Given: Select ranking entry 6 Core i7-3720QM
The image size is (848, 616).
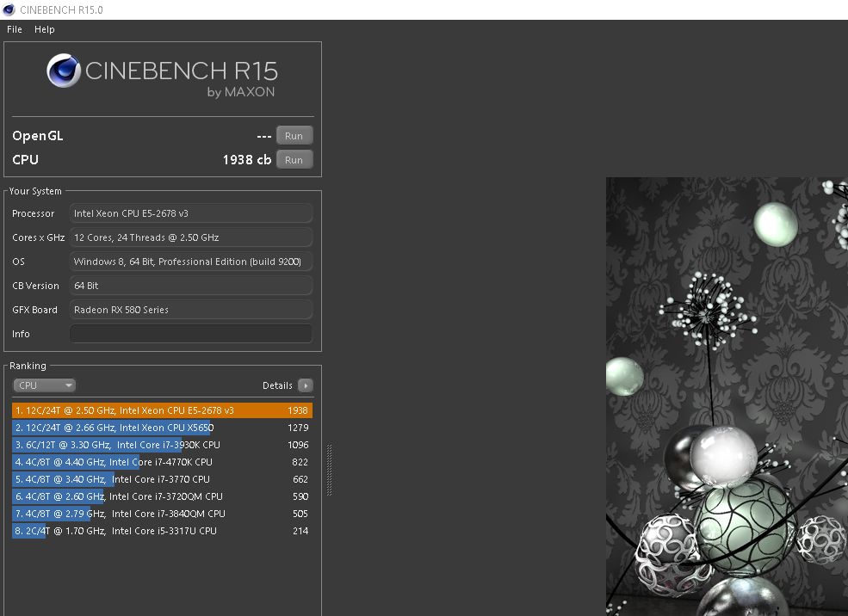Looking at the screenshot, I should click(162, 496).
